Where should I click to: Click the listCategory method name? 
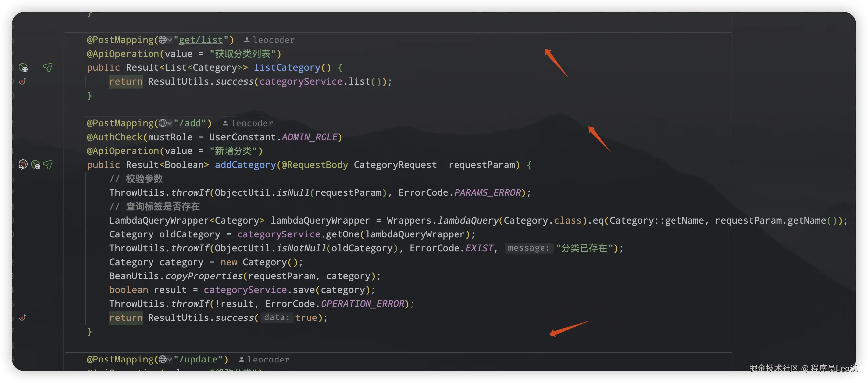tap(287, 67)
